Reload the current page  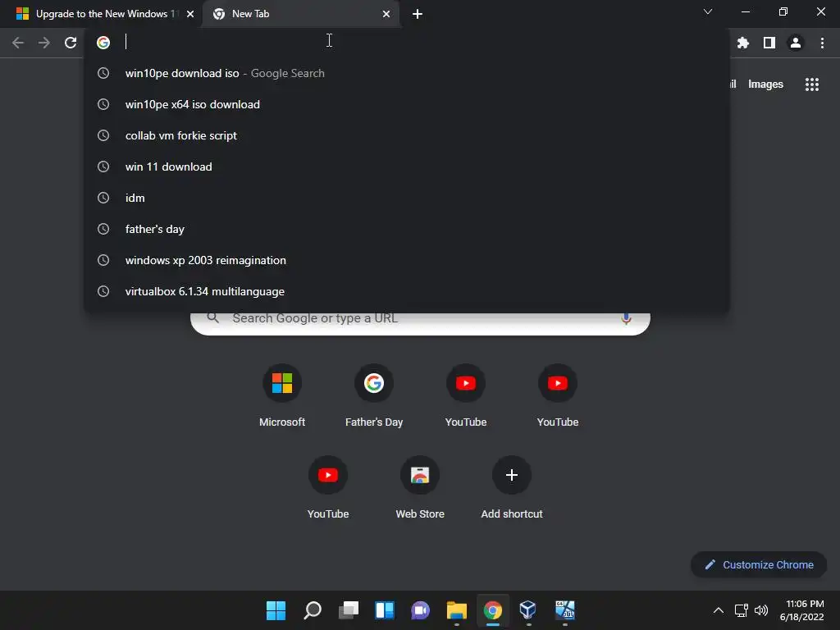point(71,43)
